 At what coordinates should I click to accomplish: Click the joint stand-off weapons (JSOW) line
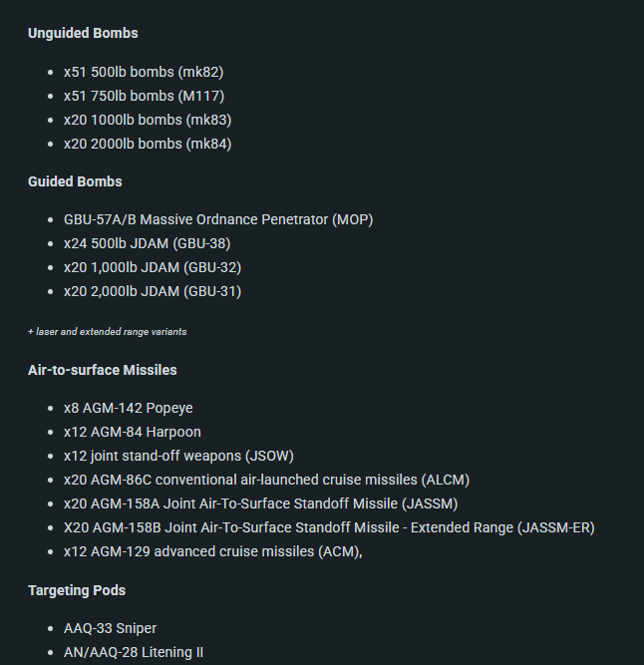point(178,456)
